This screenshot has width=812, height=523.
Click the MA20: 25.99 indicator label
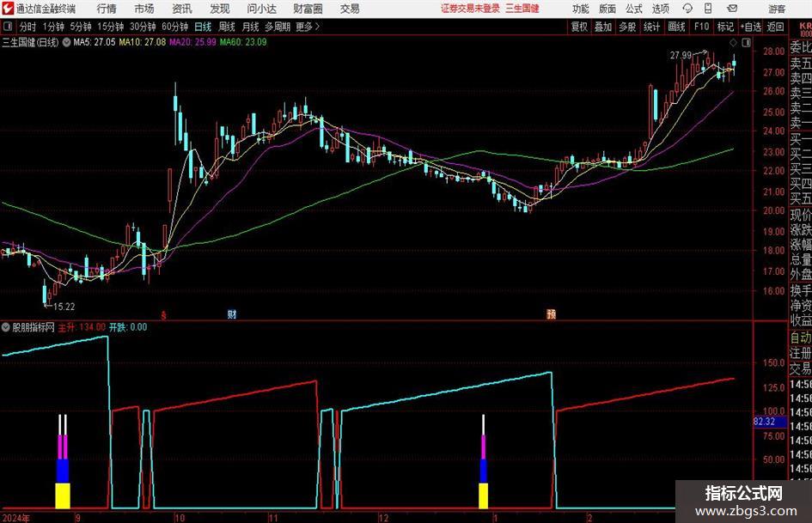[192, 42]
